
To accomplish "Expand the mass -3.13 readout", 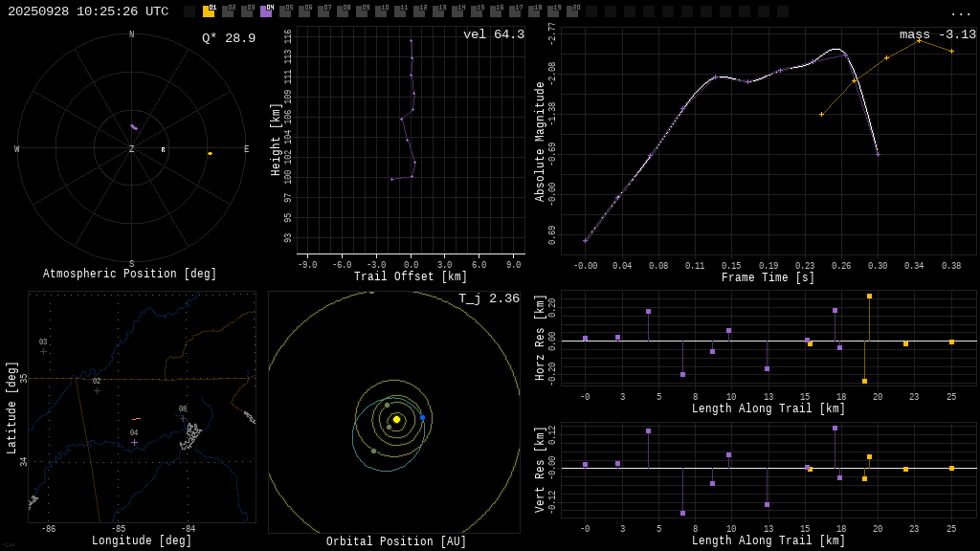I will (937, 34).
